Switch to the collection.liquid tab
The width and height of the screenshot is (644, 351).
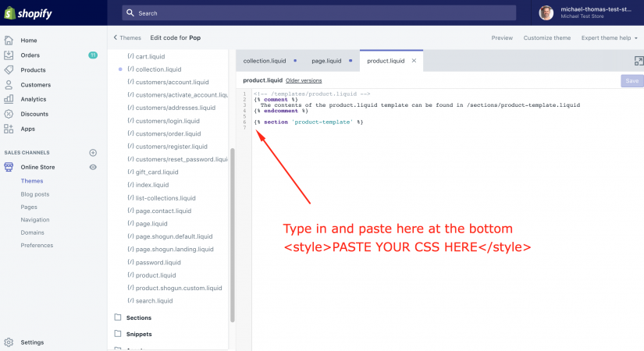[x=265, y=61]
